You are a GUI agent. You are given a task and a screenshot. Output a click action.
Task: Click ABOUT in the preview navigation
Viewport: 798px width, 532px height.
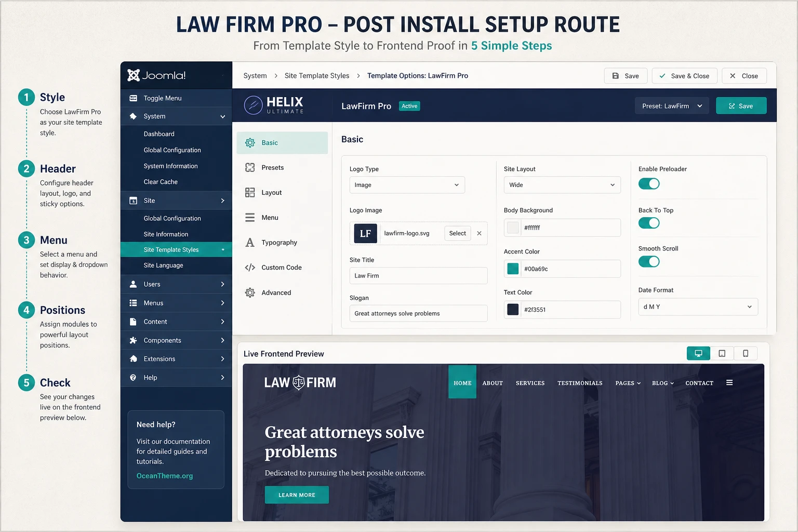pyautogui.click(x=493, y=383)
